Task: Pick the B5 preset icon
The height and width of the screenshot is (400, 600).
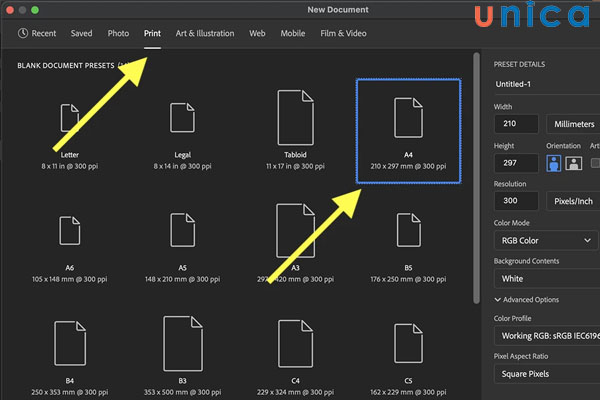Action: (x=408, y=230)
